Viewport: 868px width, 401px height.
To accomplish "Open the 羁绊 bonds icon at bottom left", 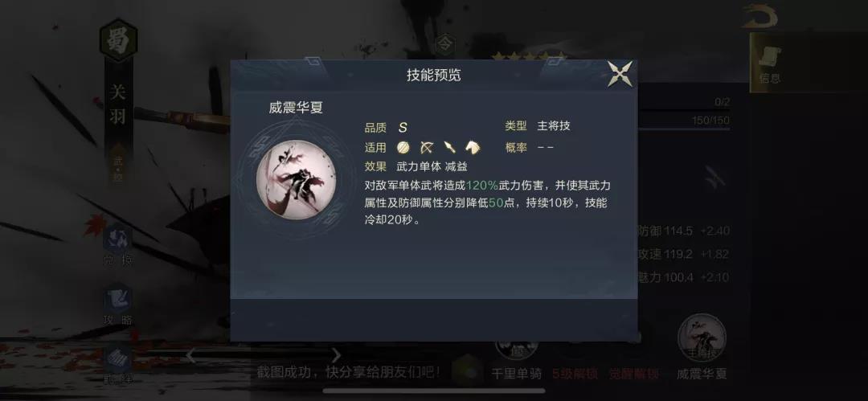I will point(118,366).
